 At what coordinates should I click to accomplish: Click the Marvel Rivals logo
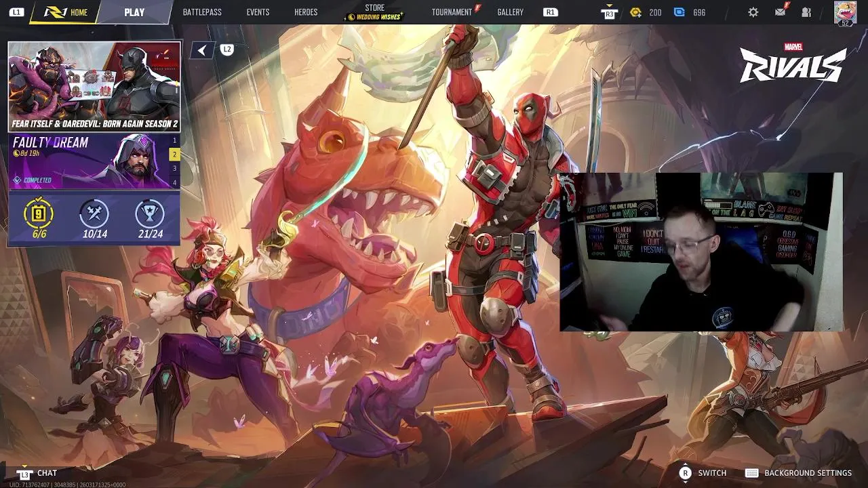coord(793,62)
